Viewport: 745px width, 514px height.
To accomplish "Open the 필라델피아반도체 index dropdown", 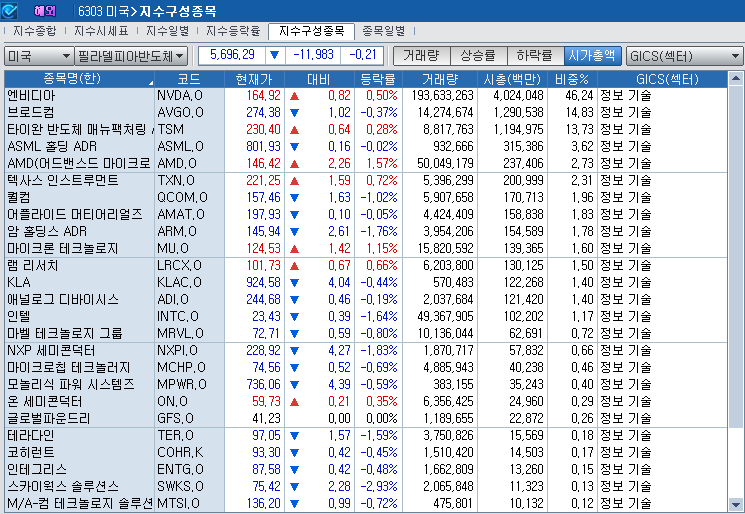I will pos(131,56).
